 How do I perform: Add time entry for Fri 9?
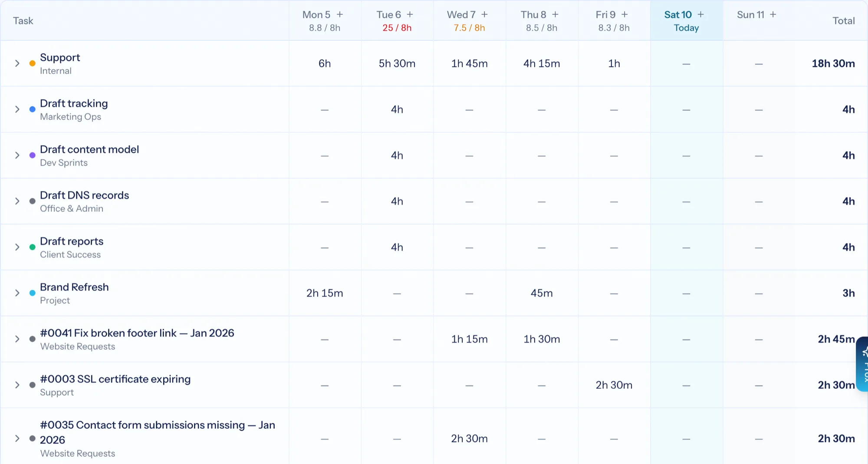point(625,14)
